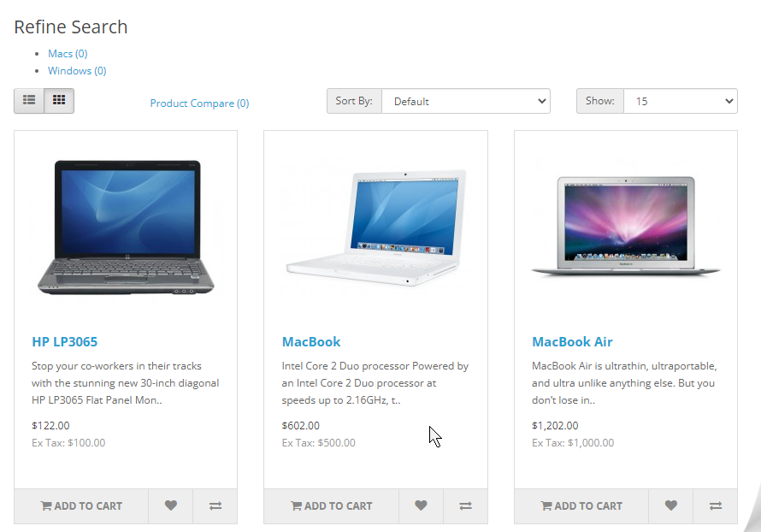Switch to list view layout
Image resolution: width=761 pixels, height=532 pixels.
[29, 100]
